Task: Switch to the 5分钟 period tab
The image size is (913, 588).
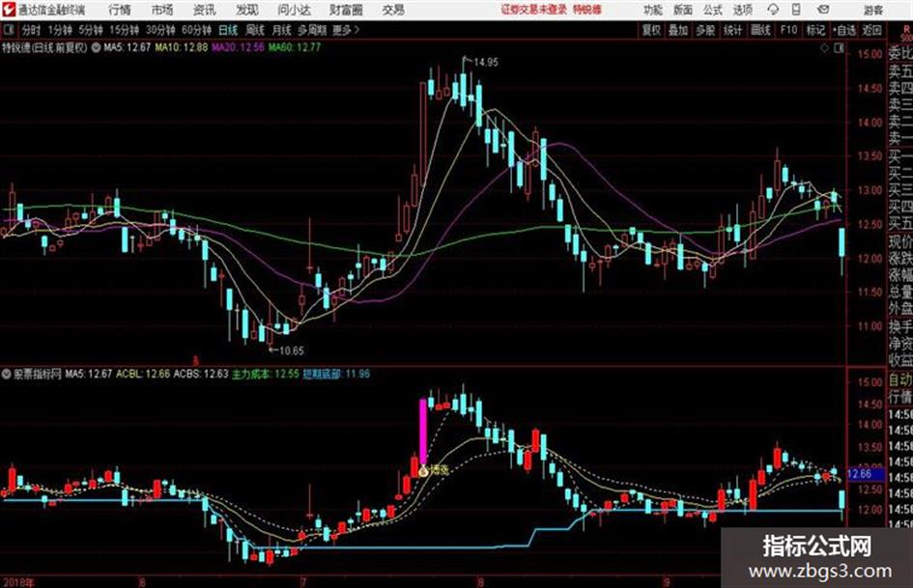Action: [x=90, y=30]
